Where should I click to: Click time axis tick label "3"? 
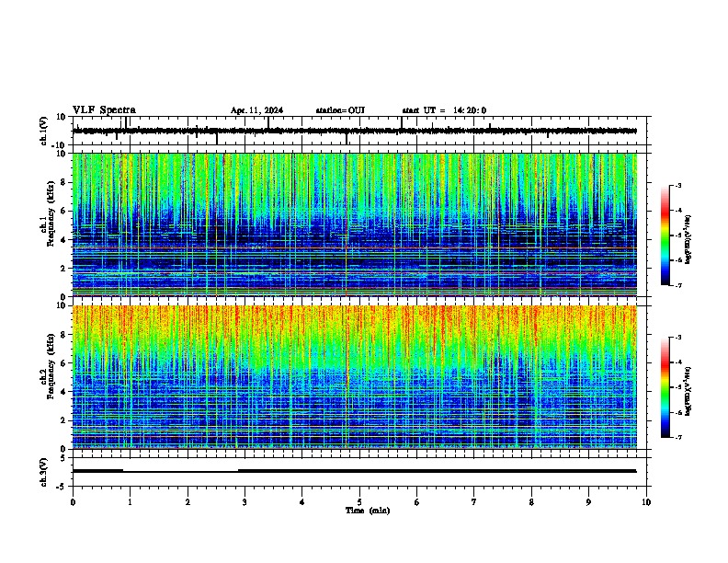245,502
